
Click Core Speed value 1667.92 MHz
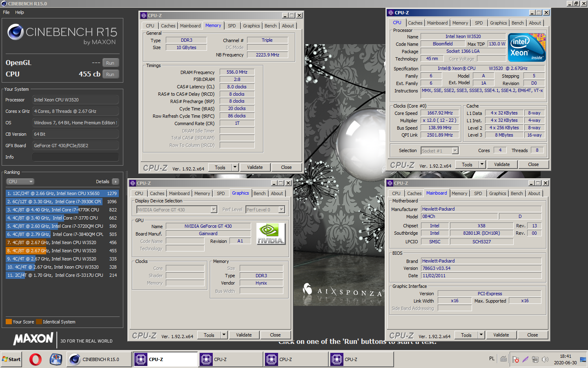point(440,113)
